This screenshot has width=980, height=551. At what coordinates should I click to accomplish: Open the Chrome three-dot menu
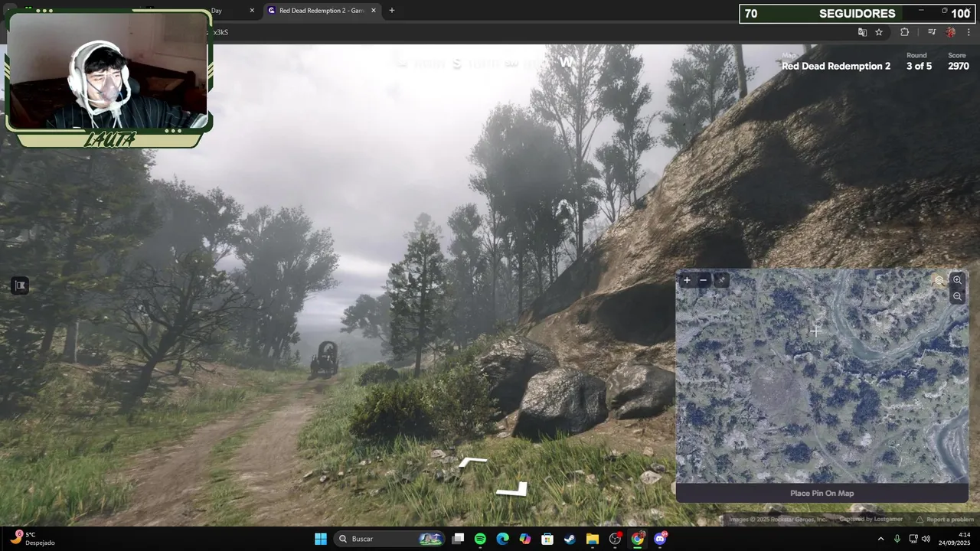click(x=969, y=32)
